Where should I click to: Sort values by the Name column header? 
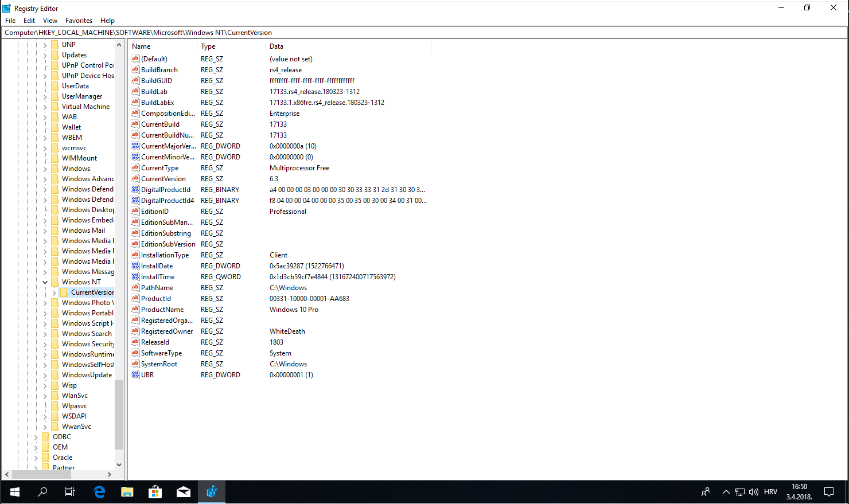click(x=163, y=46)
